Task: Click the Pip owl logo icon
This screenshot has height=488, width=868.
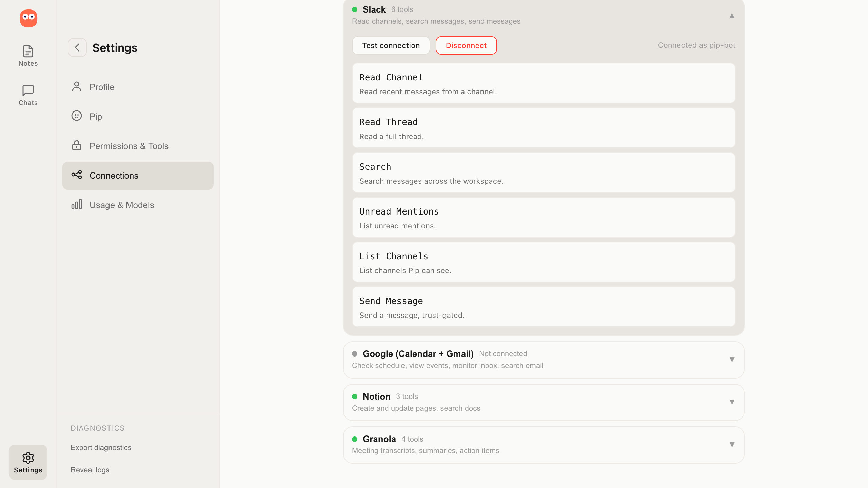Action: coord(28,18)
